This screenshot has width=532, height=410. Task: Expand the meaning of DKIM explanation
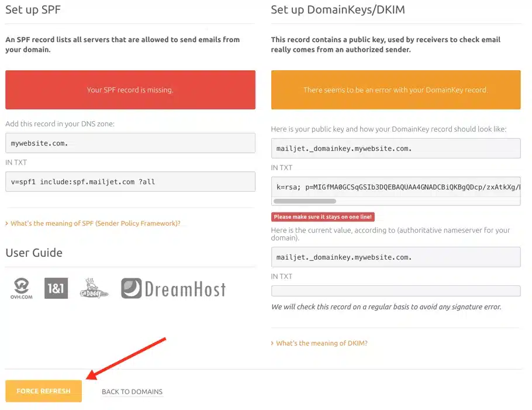[321, 343]
